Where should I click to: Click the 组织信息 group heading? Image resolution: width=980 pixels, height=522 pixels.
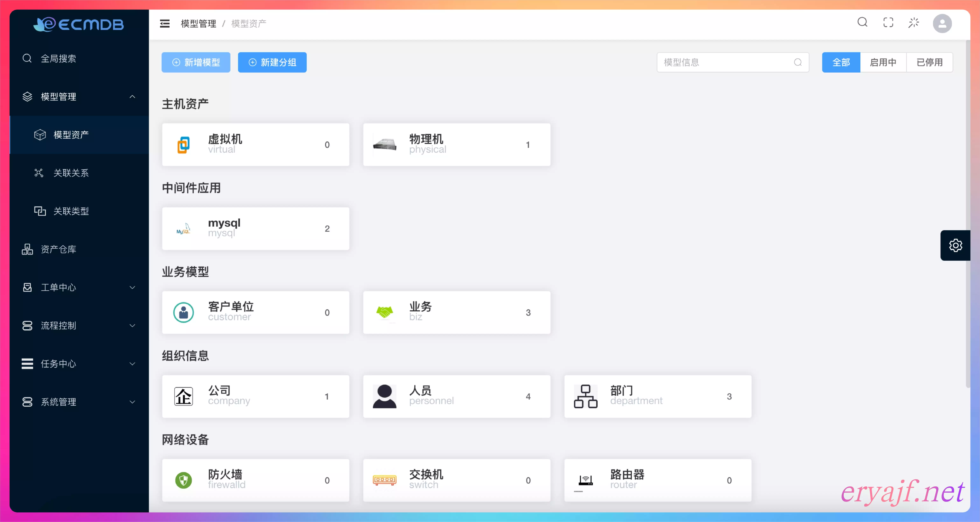(x=185, y=356)
